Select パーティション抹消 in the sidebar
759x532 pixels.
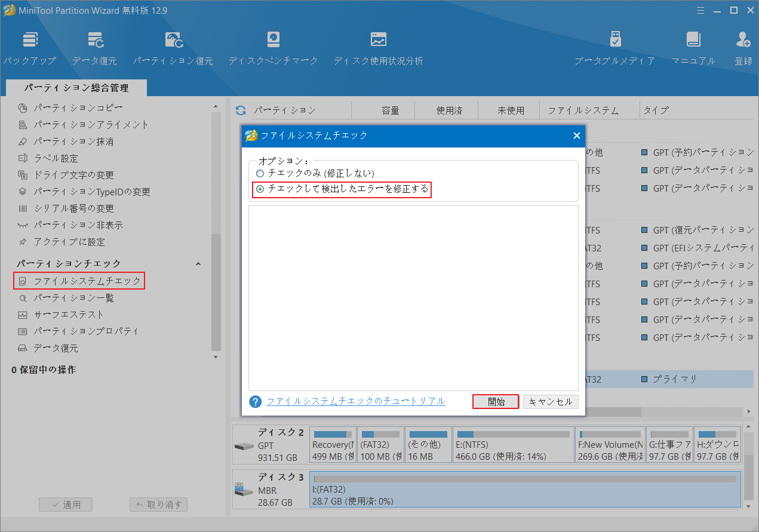tap(66, 142)
